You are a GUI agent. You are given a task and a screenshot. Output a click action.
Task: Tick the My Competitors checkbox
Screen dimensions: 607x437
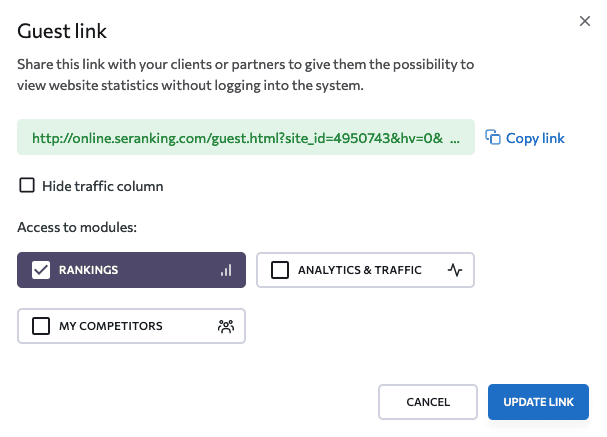coord(41,326)
